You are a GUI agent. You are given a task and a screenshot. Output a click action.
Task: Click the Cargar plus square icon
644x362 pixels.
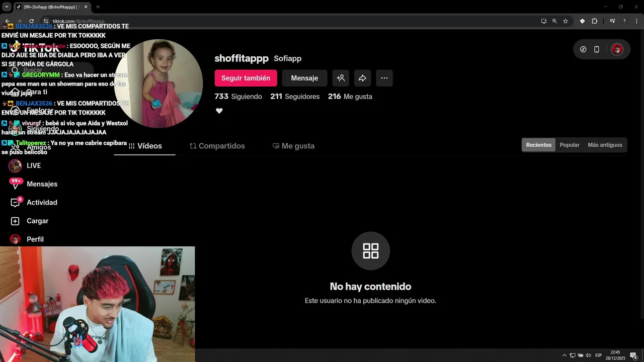pyautogui.click(x=15, y=221)
